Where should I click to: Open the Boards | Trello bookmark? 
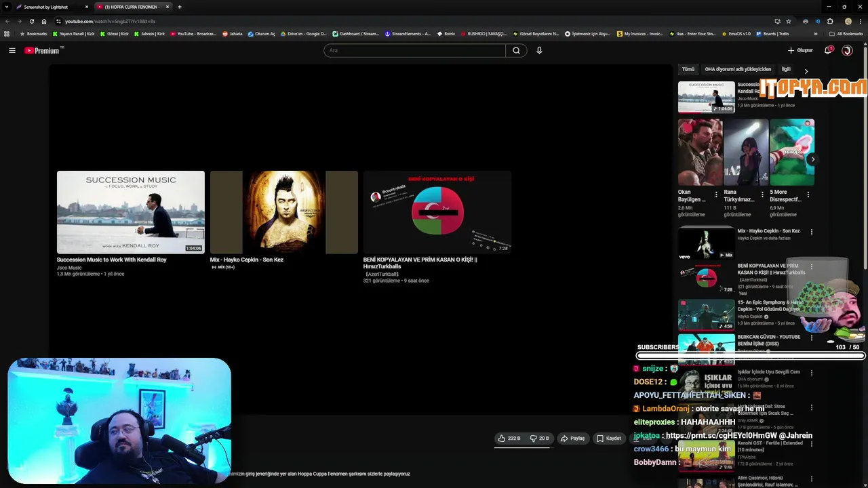(x=772, y=33)
